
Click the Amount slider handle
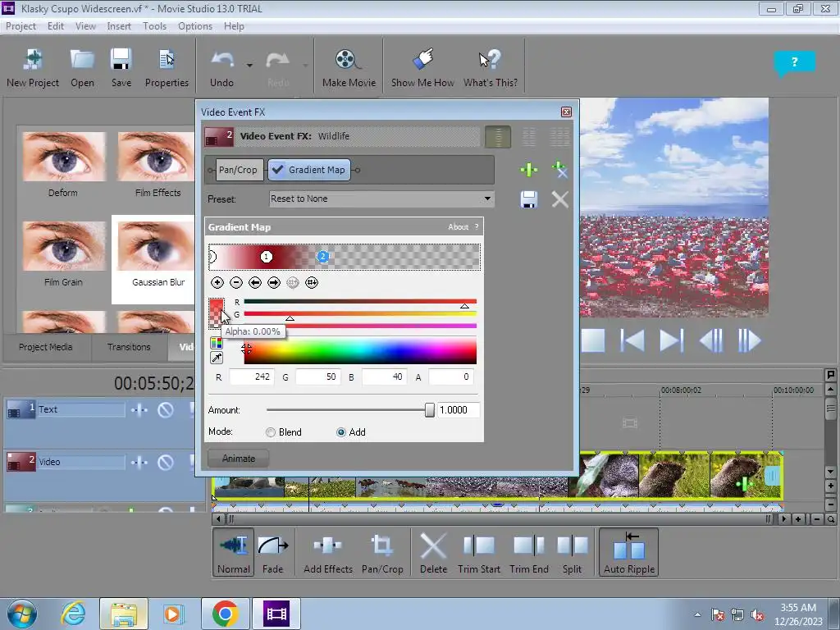pyautogui.click(x=430, y=410)
